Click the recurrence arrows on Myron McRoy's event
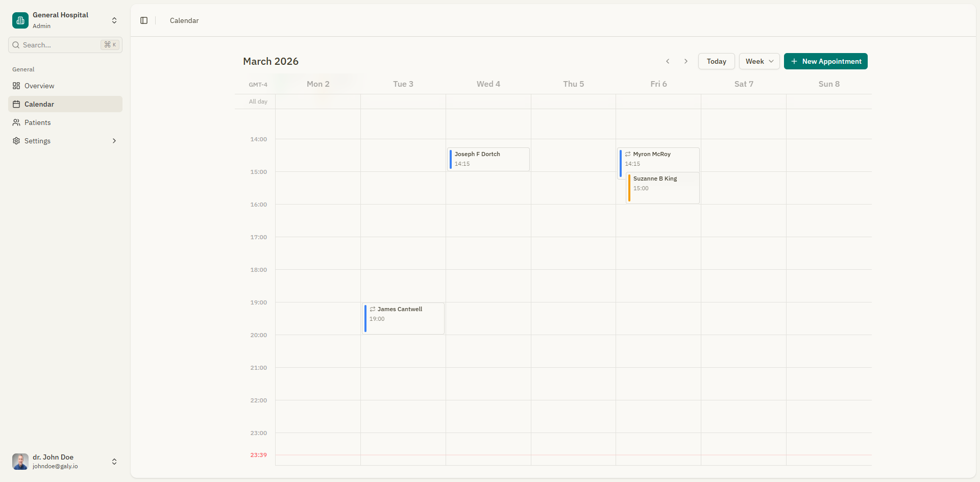The width and height of the screenshot is (980, 482). coord(628,154)
